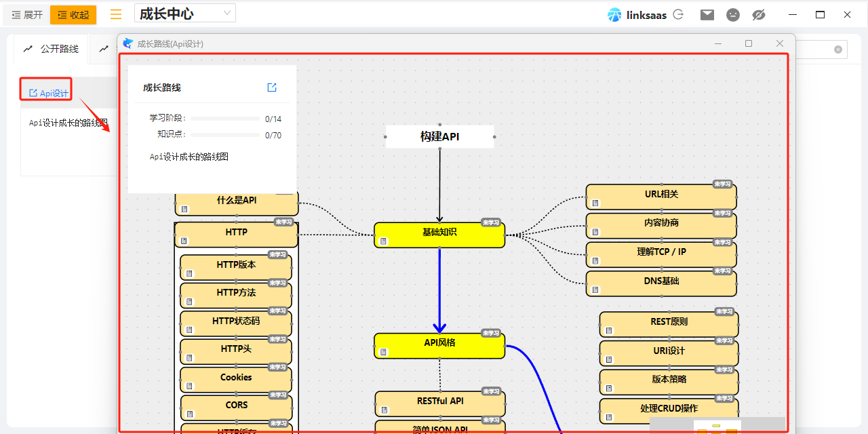
Task: Click the minimap thumbnail at bottom right
Action: (x=717, y=425)
